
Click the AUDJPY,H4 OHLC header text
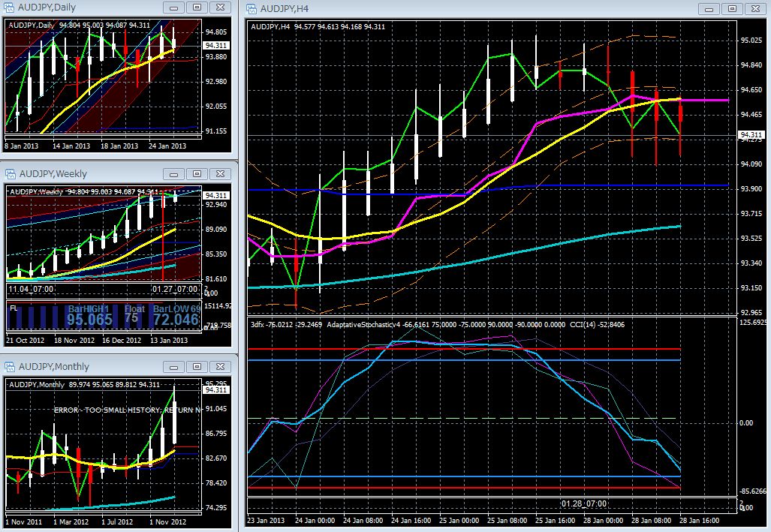click(318, 26)
